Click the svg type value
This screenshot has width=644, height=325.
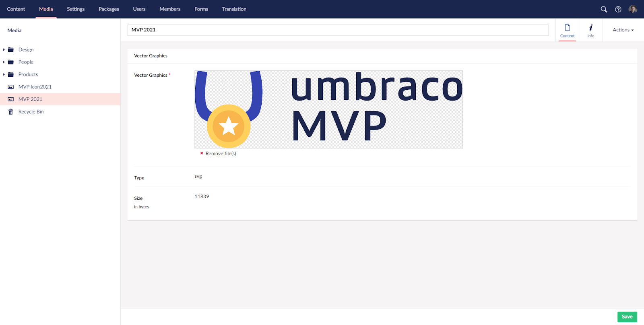tap(198, 177)
